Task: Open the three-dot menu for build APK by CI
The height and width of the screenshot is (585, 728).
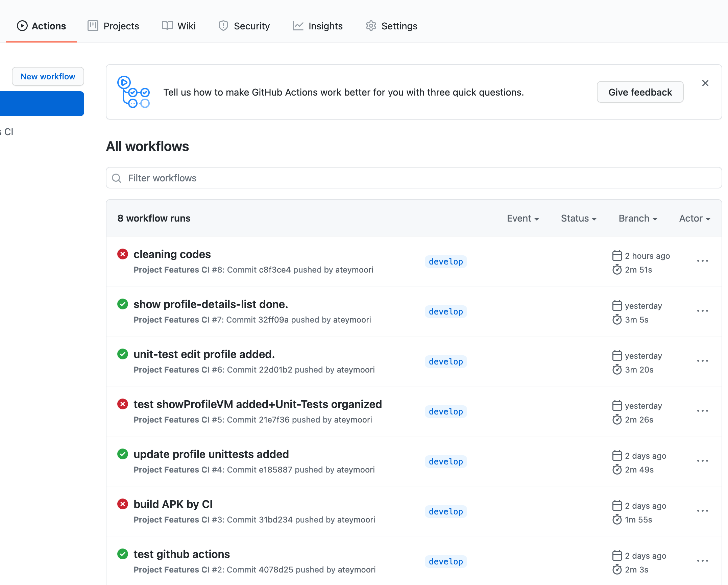Action: [x=702, y=511]
